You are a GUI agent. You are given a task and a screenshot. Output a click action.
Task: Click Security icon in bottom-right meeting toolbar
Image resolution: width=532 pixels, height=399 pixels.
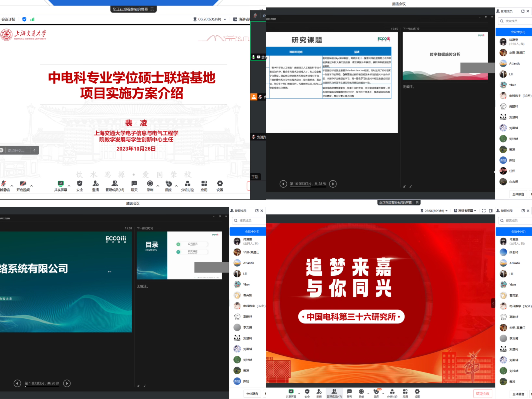307,393
